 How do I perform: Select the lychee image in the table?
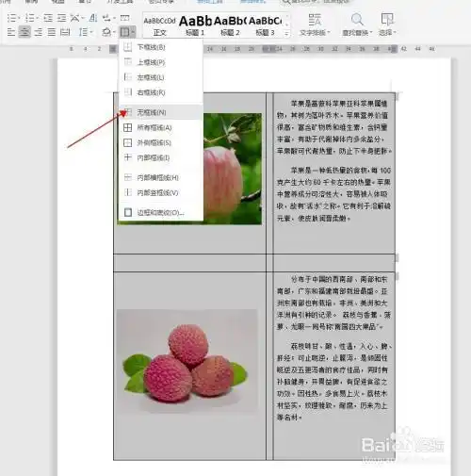click(x=187, y=361)
